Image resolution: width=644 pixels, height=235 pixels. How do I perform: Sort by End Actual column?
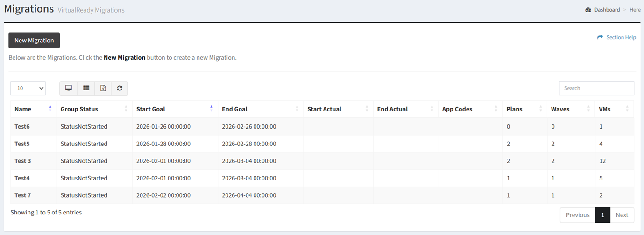pos(406,109)
